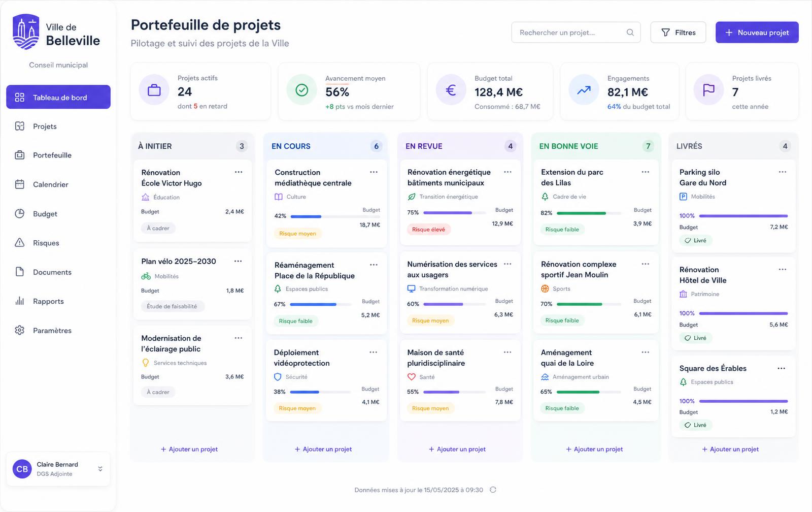Viewport: 812px width, 512px height.
Task: Click the Nouveau projet button
Action: (757, 33)
